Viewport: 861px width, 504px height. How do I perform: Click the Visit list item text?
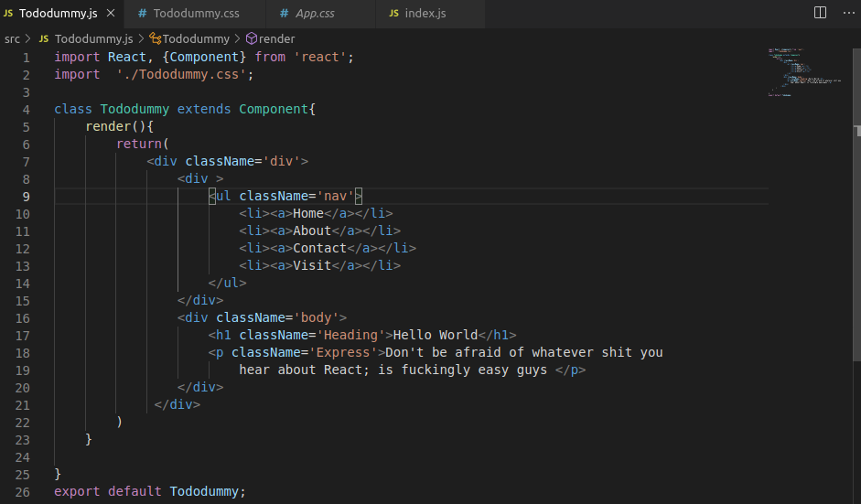[x=312, y=266]
